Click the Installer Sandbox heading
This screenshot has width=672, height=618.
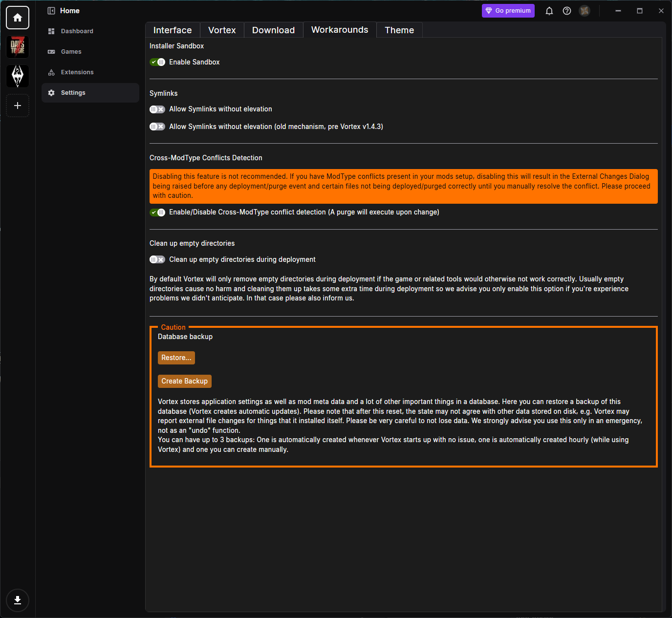pyautogui.click(x=176, y=46)
